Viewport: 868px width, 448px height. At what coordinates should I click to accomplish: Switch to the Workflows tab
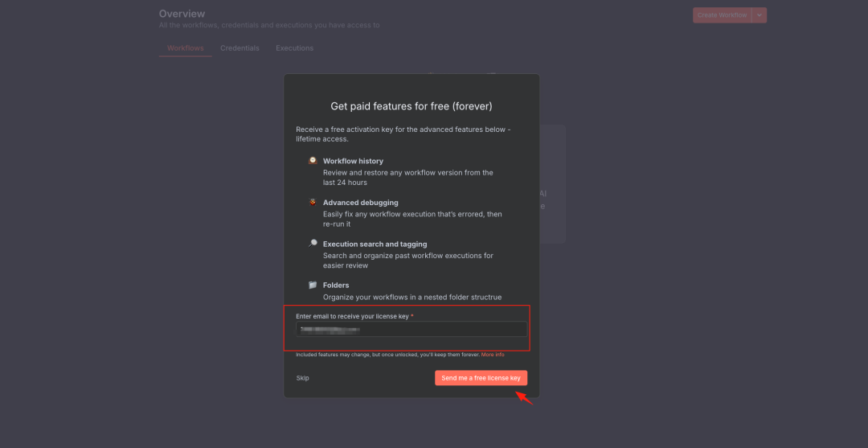186,48
